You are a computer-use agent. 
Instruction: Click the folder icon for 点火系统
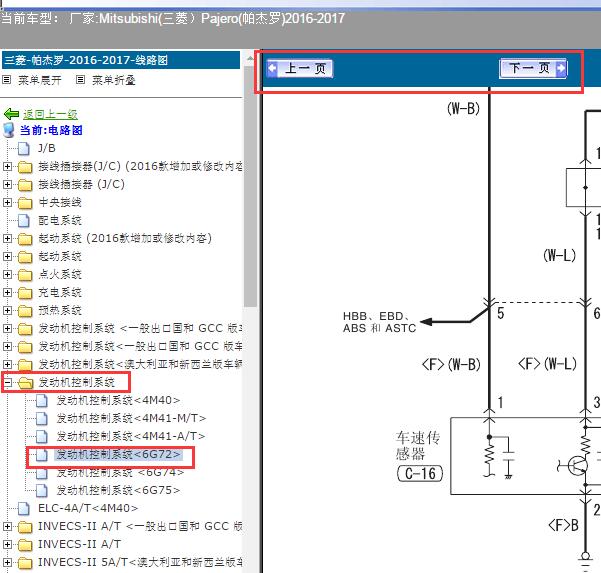(25, 275)
